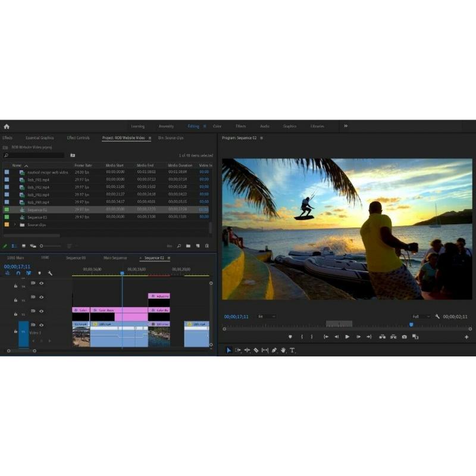Toggle project writable pencil icon

[x=5, y=246]
